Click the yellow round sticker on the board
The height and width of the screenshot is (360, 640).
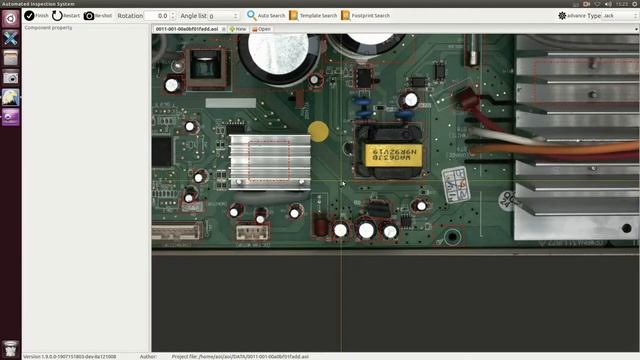pos(318,131)
